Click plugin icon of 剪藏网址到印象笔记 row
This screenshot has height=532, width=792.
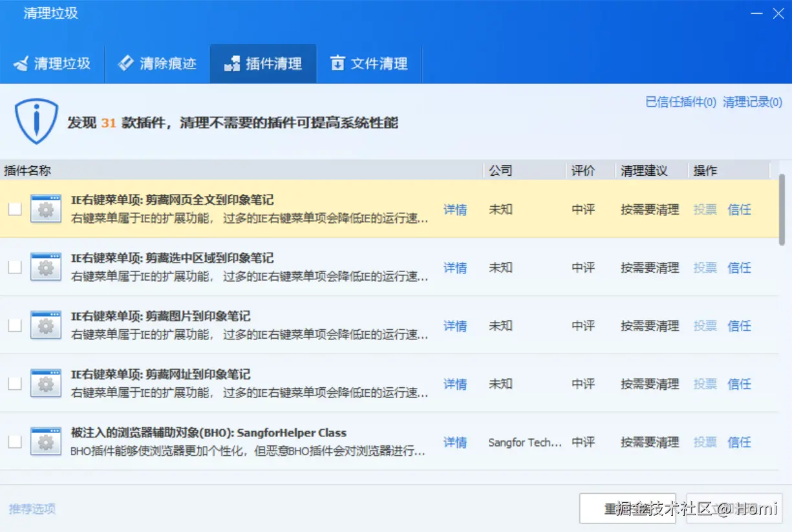[46, 383]
